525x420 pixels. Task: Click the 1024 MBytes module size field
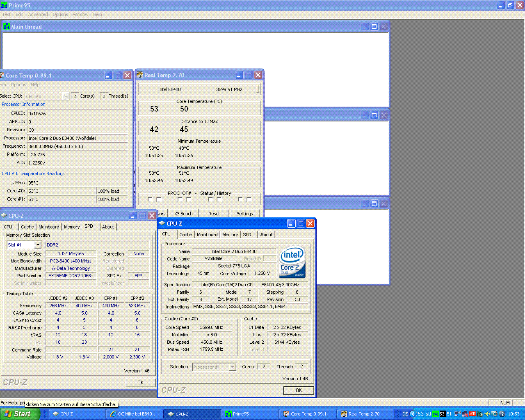[x=71, y=253]
